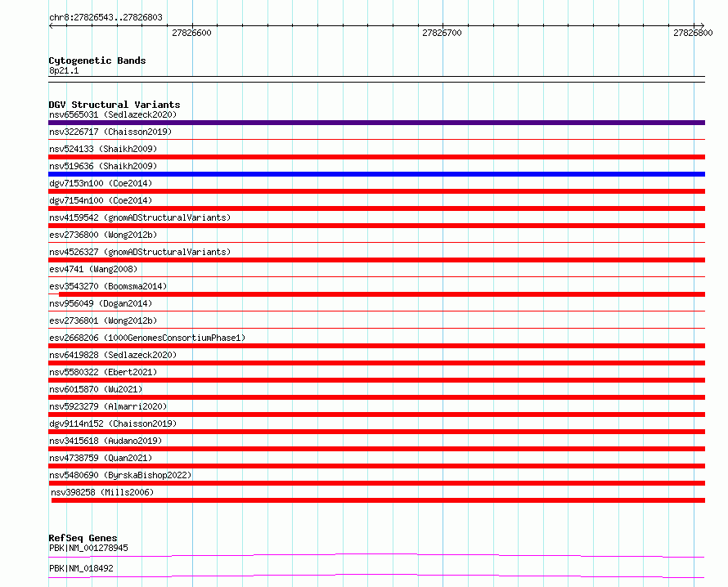Screen dimensions: 728x587
Task: Select variant nsv5923279 (Almarri2020) label
Action: [x=108, y=406]
